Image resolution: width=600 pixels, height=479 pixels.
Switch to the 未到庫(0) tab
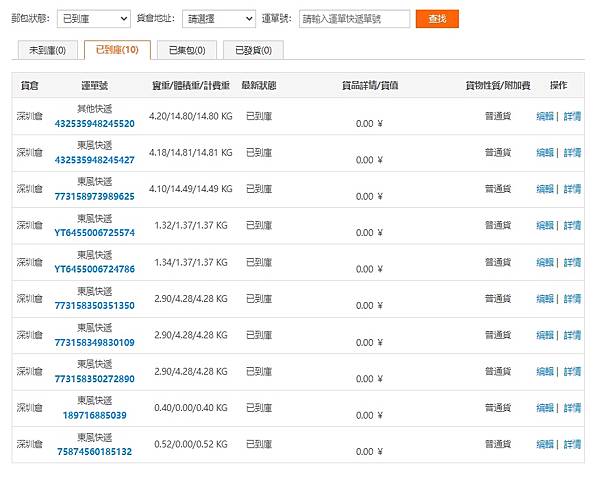click(48, 50)
